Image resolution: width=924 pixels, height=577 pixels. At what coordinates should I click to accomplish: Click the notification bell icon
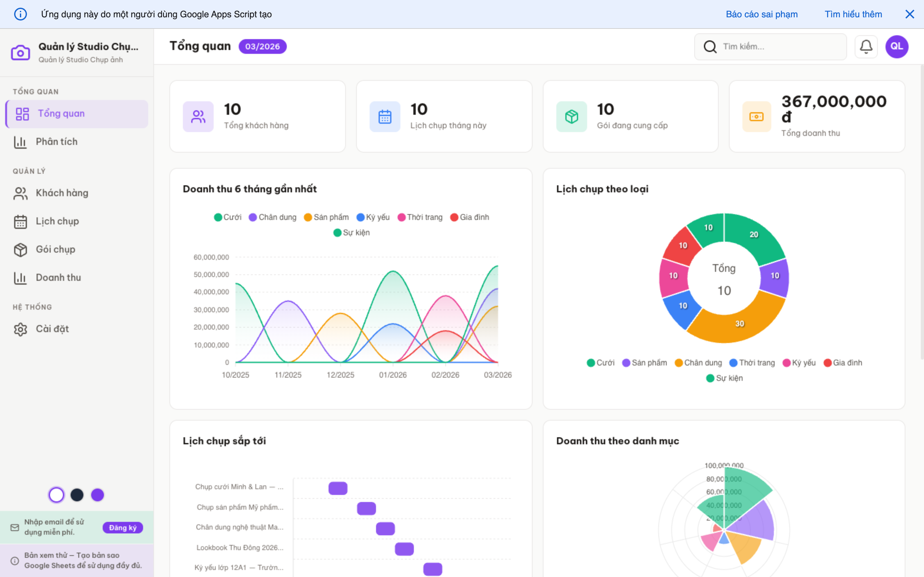coord(866,46)
